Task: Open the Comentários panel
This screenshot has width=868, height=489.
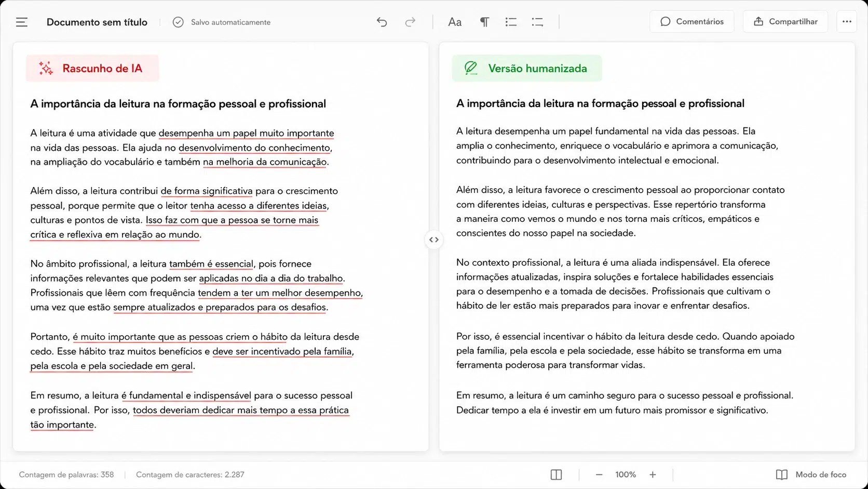Action: pyautogui.click(x=691, y=21)
